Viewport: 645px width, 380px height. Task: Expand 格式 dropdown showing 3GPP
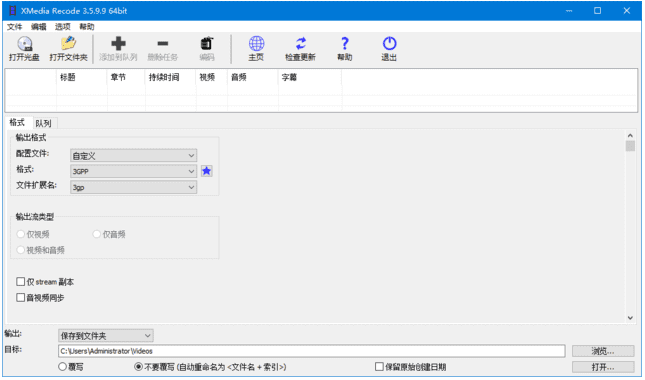(133, 171)
